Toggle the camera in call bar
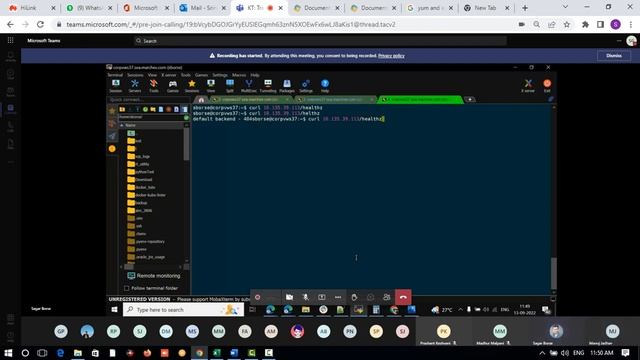The image size is (640, 360). (289, 297)
